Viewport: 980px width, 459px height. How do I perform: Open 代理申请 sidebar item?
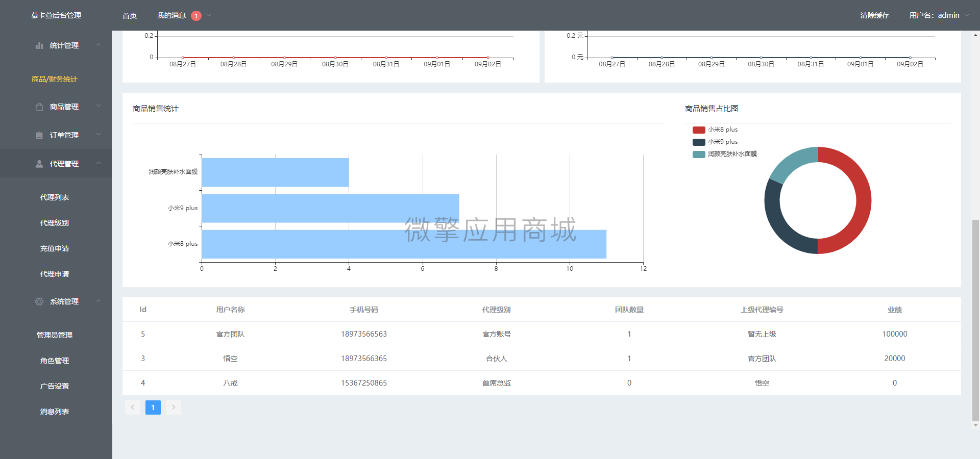pyautogui.click(x=55, y=274)
